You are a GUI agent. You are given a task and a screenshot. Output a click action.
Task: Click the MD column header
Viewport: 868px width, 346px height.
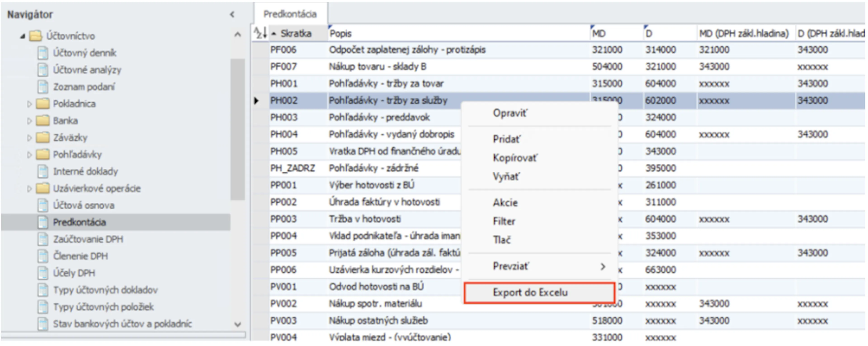(617, 33)
